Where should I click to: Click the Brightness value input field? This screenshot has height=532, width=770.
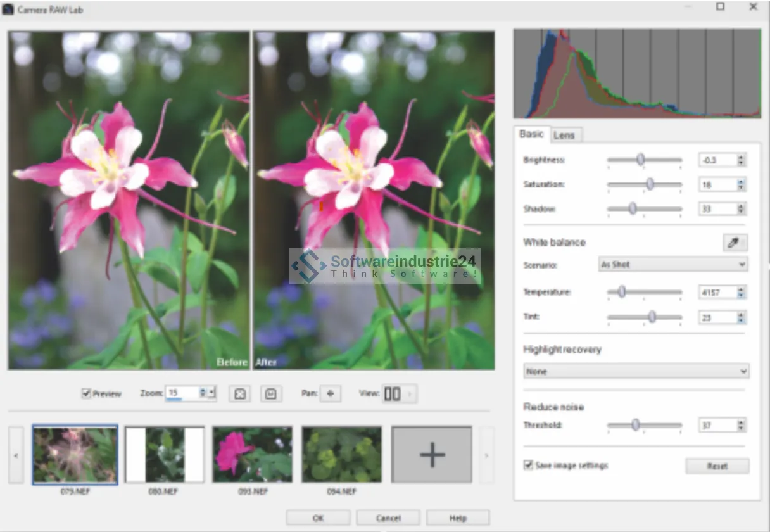tap(717, 160)
